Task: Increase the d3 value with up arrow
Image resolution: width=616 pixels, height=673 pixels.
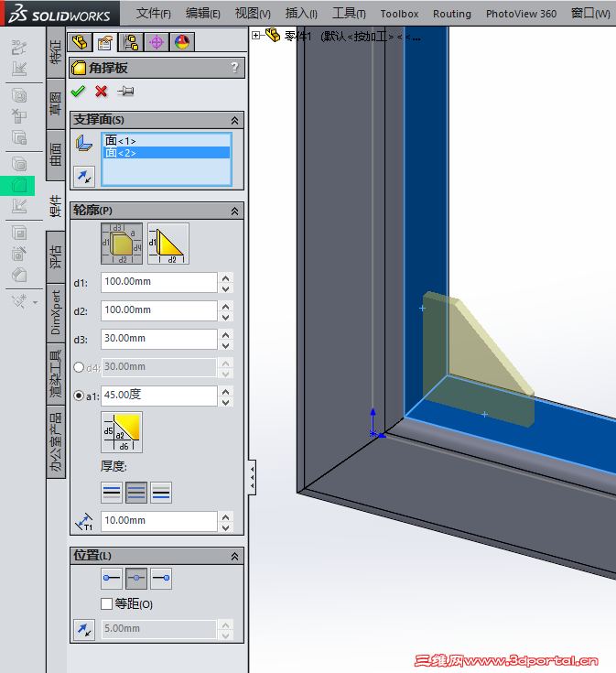Action: [226, 334]
